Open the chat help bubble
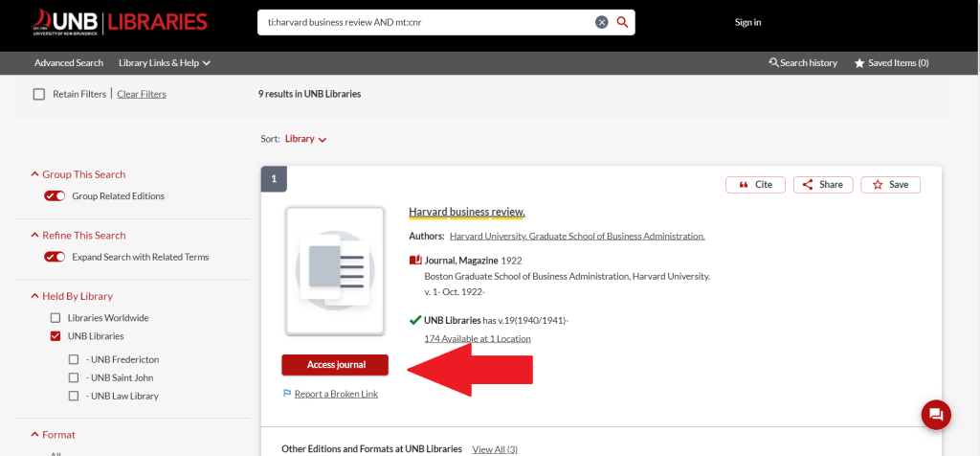980x456 pixels. [x=936, y=414]
